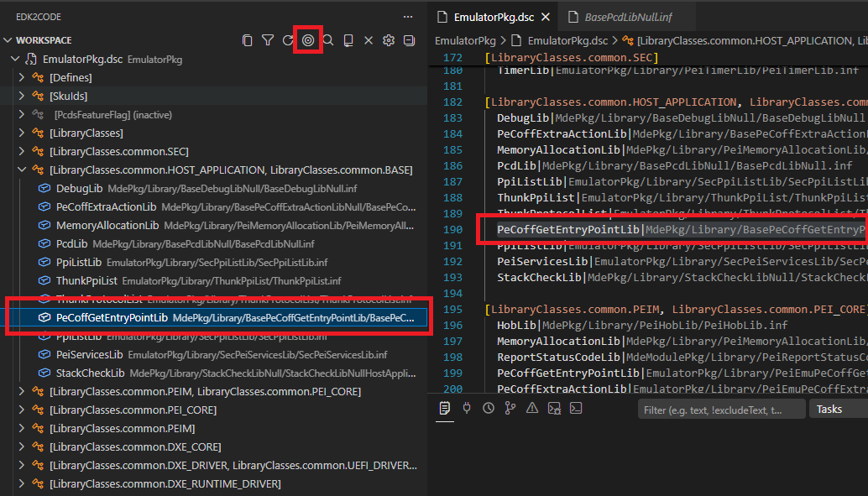Click the copy icon in Workspace toolbar
This screenshot has width=868, height=496.
tap(248, 40)
